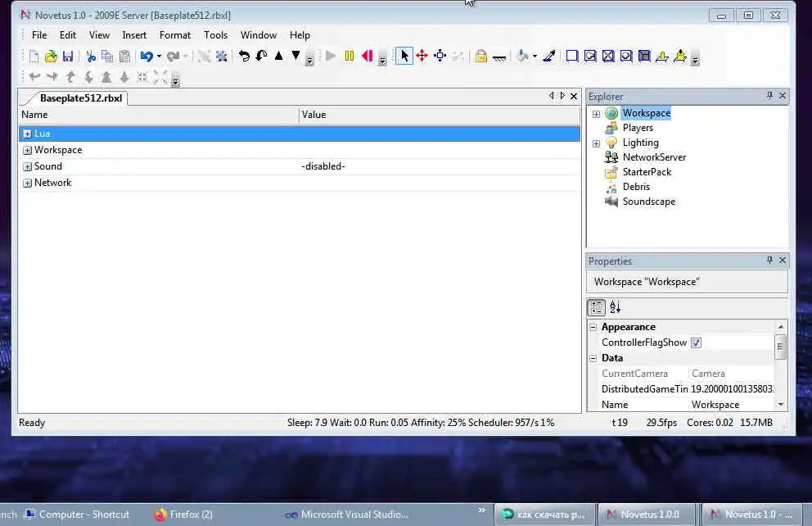The width and height of the screenshot is (812, 526).
Task: Open the Format menu
Action: [175, 35]
